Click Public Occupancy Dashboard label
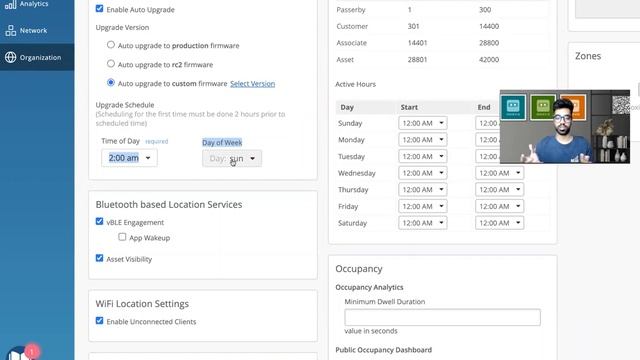This screenshot has height=360, width=640. tap(383, 350)
